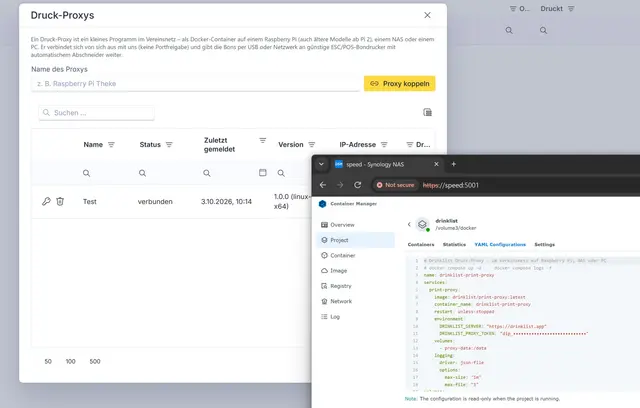Screen dimensions: 640x408
Task: Open Registry in Container Manager sidebar
Action: 356,286
